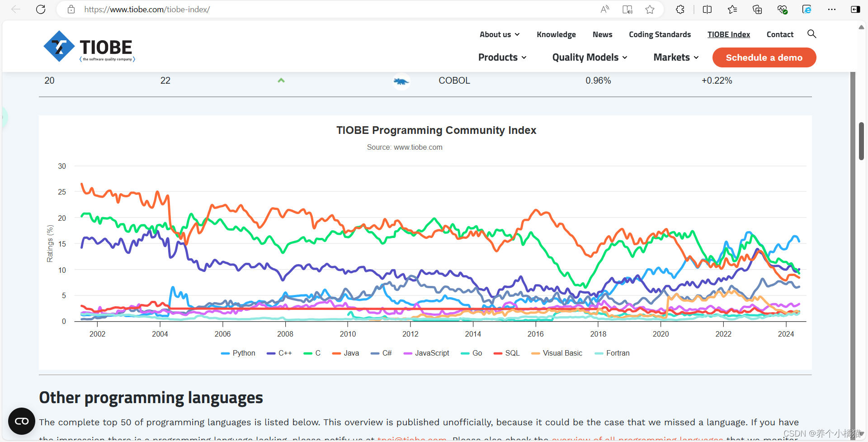
Task: Expand the Products dropdown
Action: pyautogui.click(x=502, y=57)
